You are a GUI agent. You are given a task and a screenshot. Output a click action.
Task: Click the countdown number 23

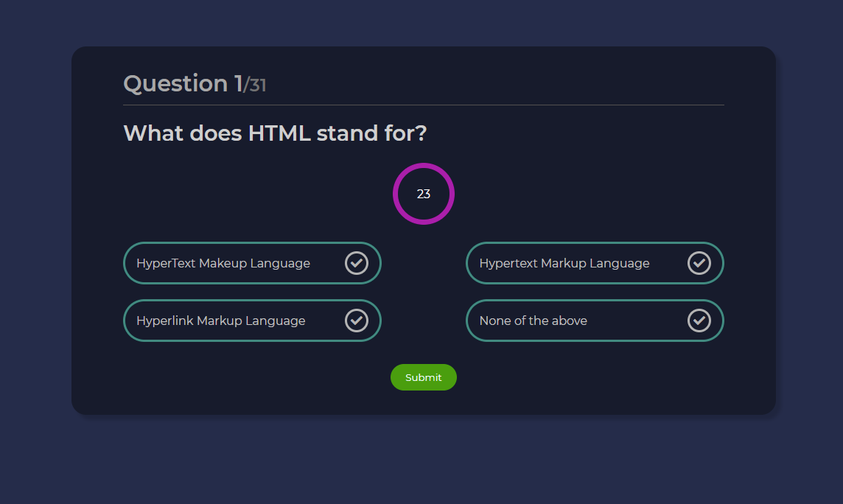click(x=424, y=195)
